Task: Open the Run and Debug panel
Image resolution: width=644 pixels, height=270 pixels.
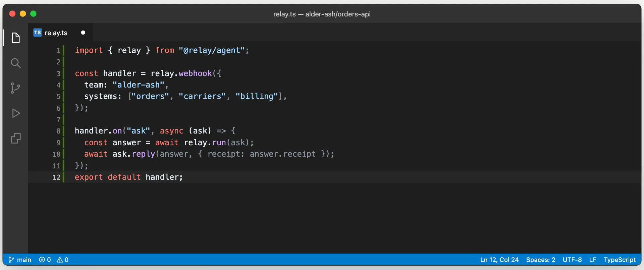Action: tap(15, 113)
